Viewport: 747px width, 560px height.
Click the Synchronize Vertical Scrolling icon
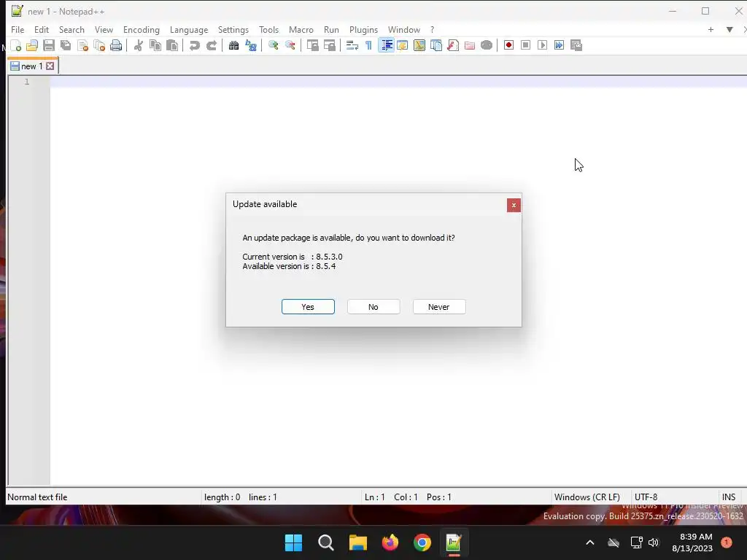point(312,45)
